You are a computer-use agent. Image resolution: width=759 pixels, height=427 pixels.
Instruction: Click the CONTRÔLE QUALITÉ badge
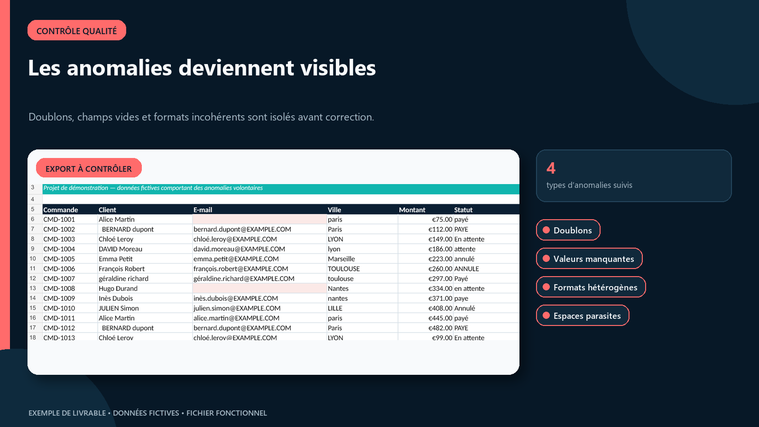pyautogui.click(x=76, y=30)
